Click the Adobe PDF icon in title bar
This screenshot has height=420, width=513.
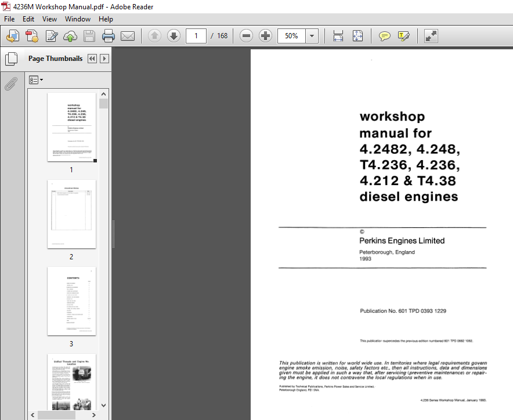pos(6,6)
